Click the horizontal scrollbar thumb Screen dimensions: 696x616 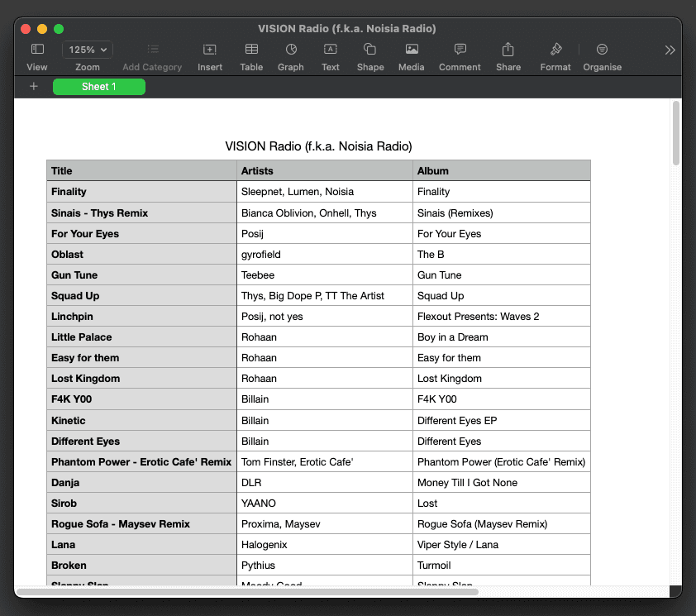coord(247,591)
